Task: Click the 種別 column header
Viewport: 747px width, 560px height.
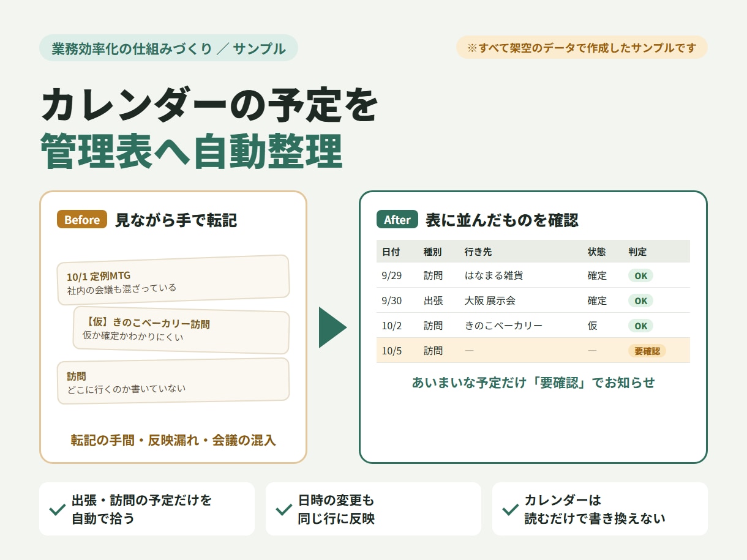Action: tap(432, 252)
